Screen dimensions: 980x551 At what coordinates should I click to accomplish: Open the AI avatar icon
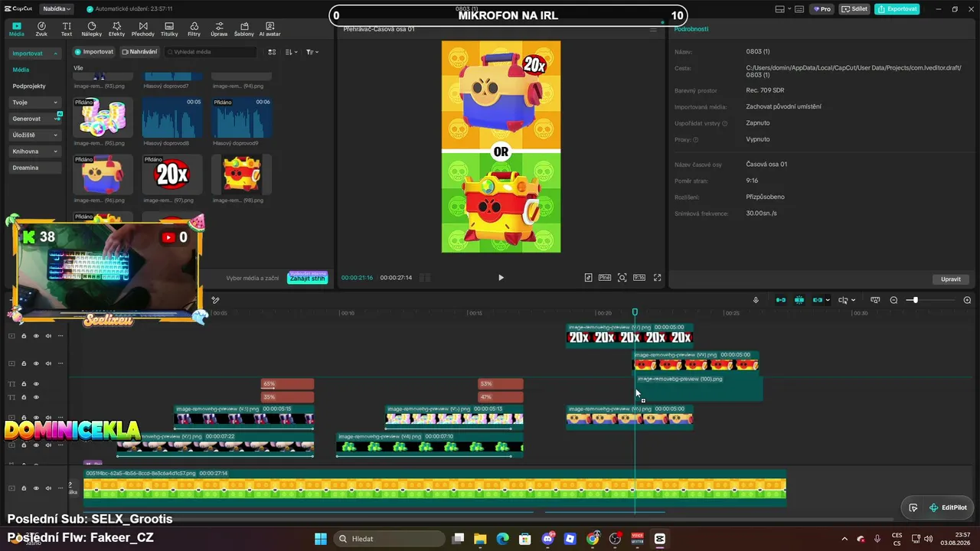point(269,29)
